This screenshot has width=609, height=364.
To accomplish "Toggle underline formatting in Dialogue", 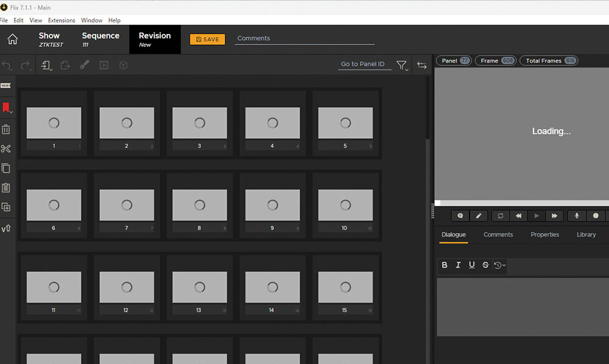I will click(x=472, y=265).
